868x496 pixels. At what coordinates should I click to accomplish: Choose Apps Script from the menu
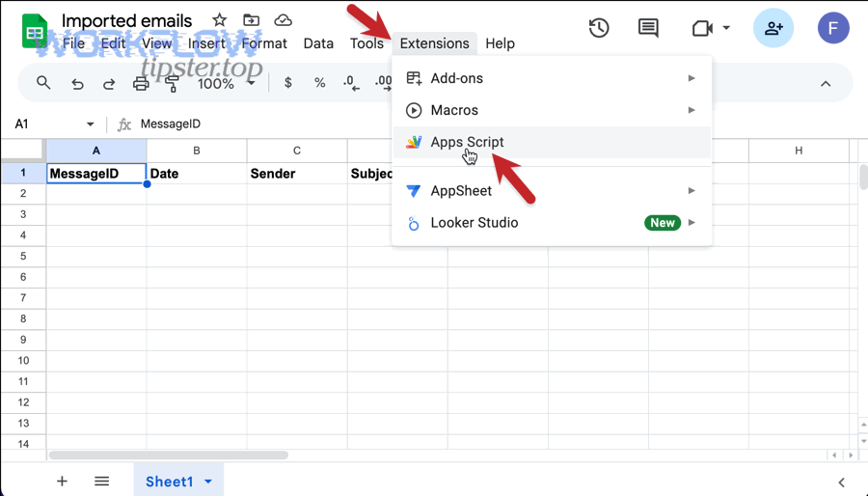[551, 142]
